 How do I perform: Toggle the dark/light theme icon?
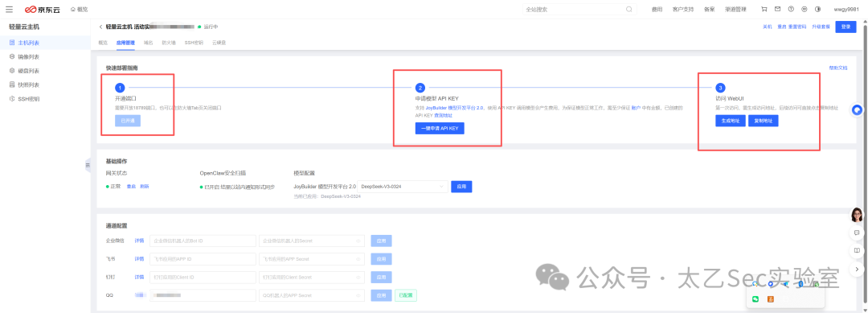[817, 10]
